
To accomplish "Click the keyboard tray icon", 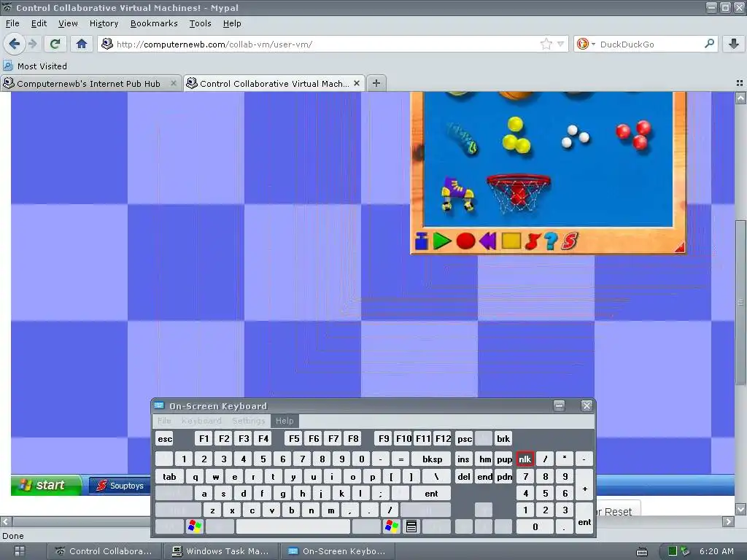I will (x=642, y=551).
